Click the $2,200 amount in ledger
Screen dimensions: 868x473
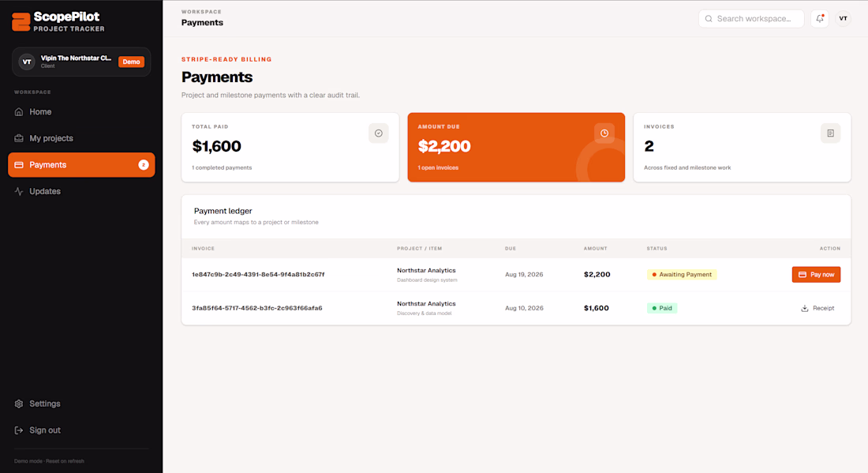point(597,275)
